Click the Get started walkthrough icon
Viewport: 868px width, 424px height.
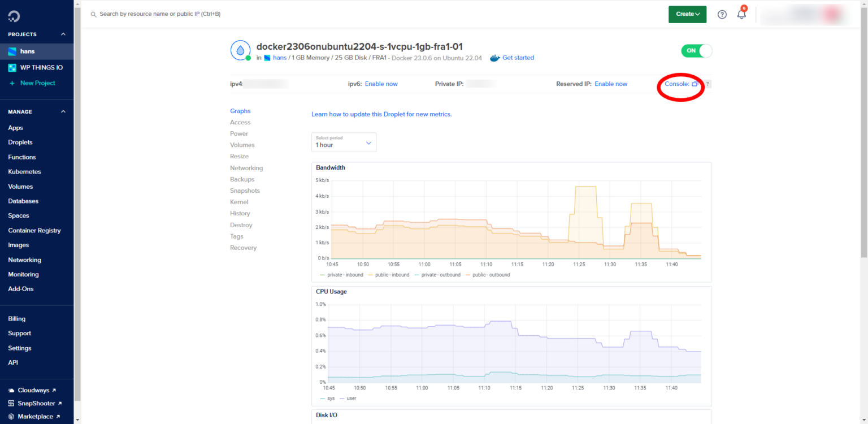[494, 57]
